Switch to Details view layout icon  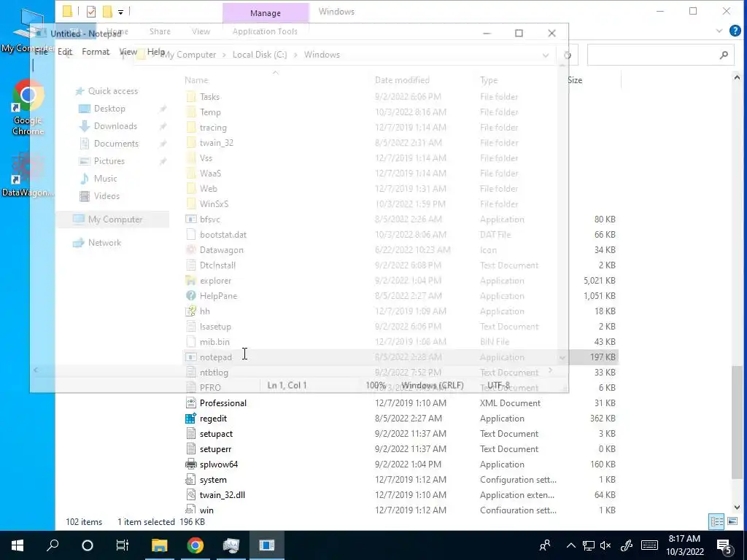(716, 521)
